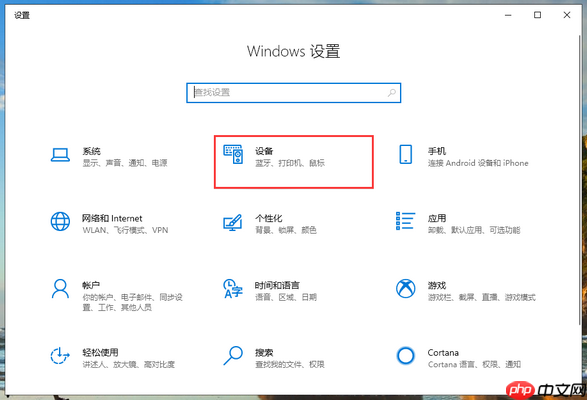The image size is (587, 400).
Task: Close the 设置 window
Action: tap(567, 15)
